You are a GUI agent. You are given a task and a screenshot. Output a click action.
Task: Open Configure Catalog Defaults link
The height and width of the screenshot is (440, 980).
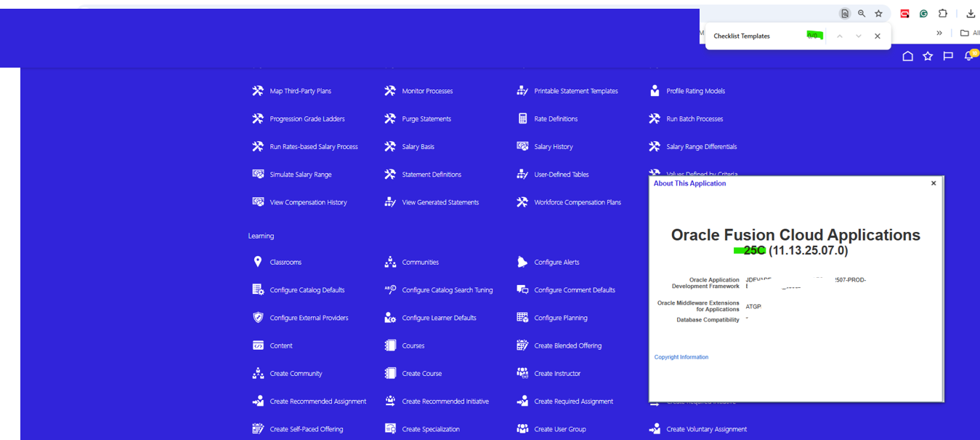point(307,290)
